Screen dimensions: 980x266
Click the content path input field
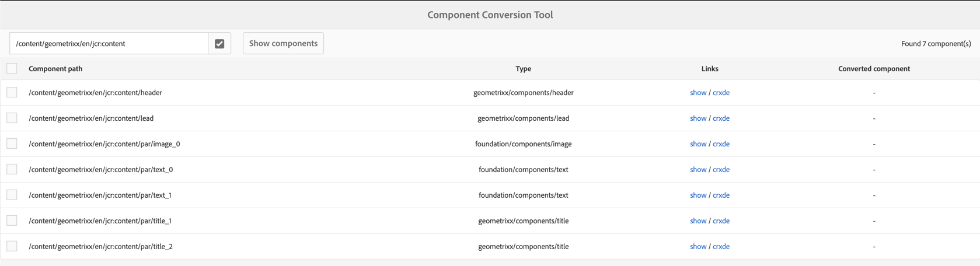click(109, 44)
